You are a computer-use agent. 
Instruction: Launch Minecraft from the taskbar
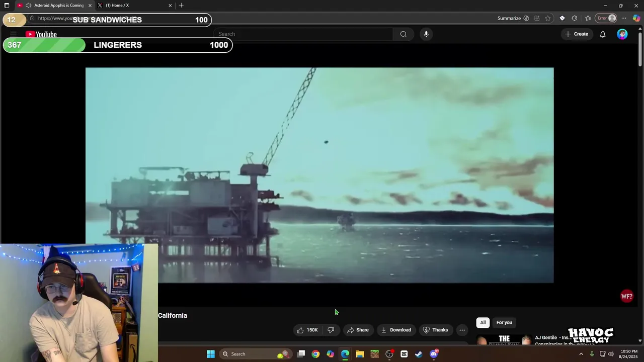pos(374,354)
